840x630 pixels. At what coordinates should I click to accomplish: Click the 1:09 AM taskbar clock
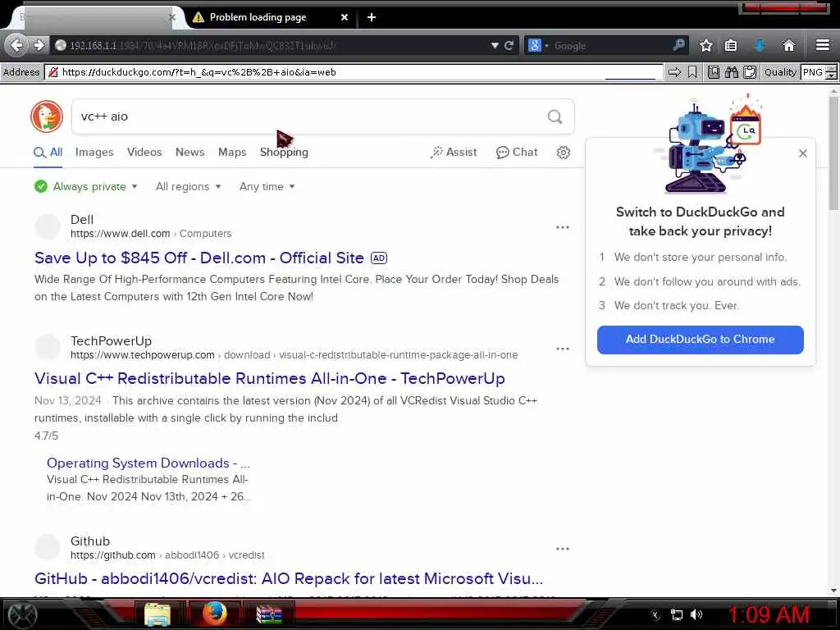[768, 614]
